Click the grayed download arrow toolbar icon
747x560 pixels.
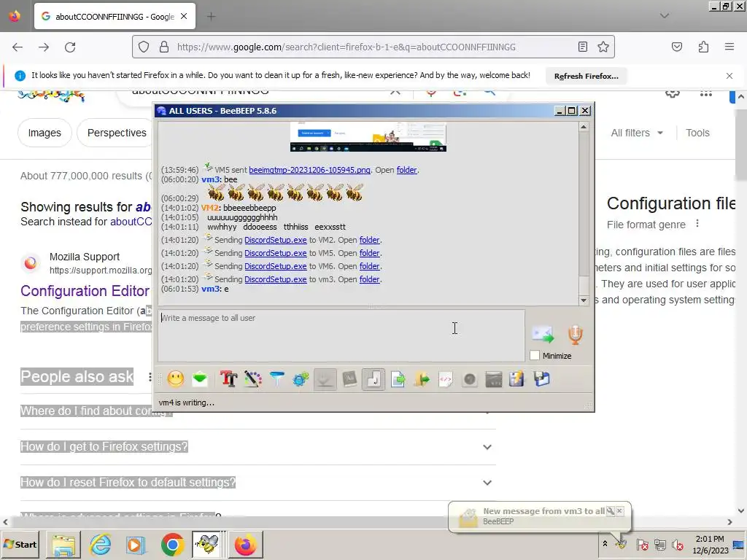click(325, 379)
